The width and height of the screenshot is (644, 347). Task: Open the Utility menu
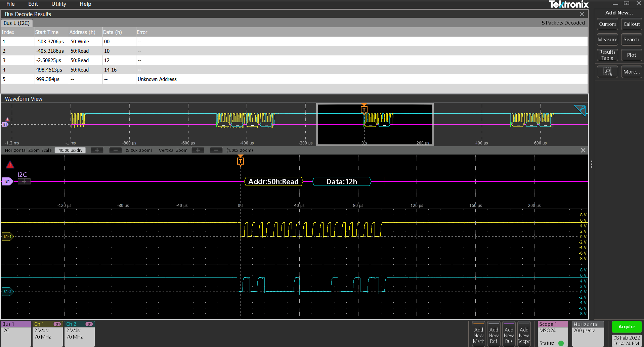(58, 4)
